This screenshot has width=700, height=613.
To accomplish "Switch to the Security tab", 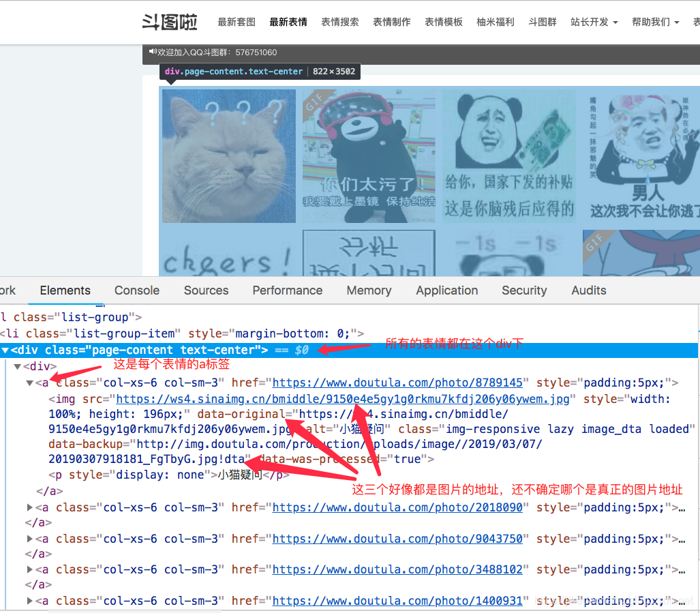I will tap(524, 290).
